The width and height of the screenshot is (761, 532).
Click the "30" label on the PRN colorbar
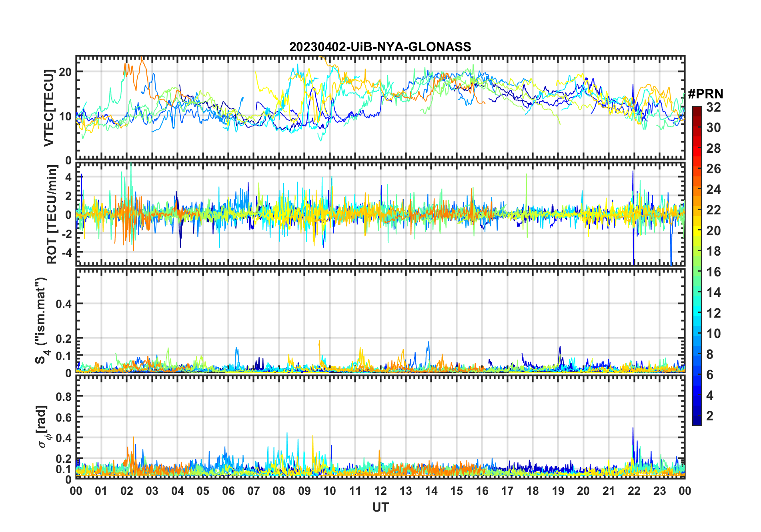[713, 128]
